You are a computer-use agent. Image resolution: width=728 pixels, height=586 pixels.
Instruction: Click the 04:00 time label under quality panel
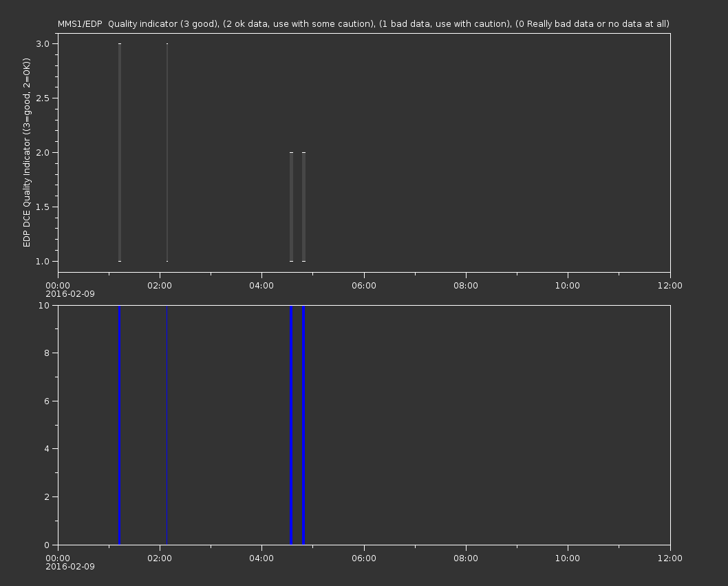point(261,285)
